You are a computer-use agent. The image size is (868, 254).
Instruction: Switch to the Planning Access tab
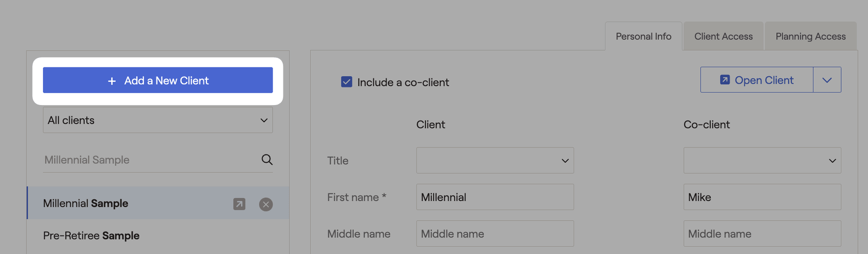pyautogui.click(x=811, y=36)
